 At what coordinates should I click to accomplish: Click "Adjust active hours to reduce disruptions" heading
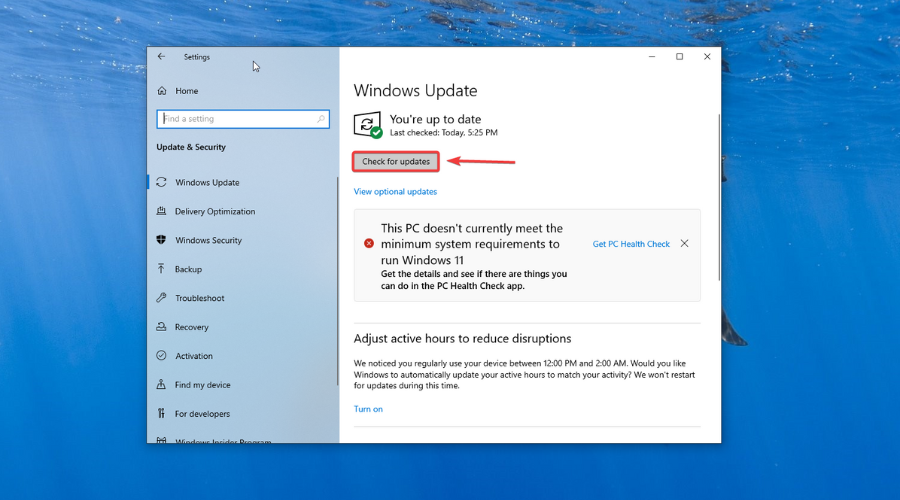pyautogui.click(x=463, y=339)
